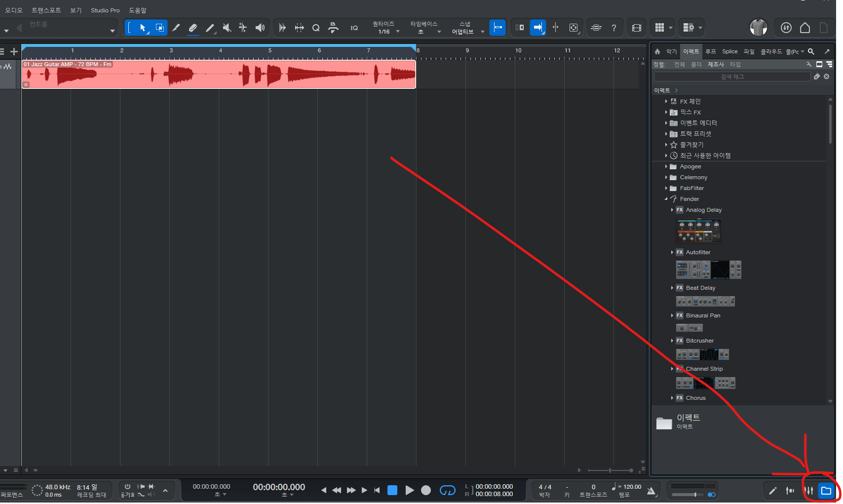Select the Split (knife) tool
The width and height of the screenshot is (843, 504).
point(176,28)
